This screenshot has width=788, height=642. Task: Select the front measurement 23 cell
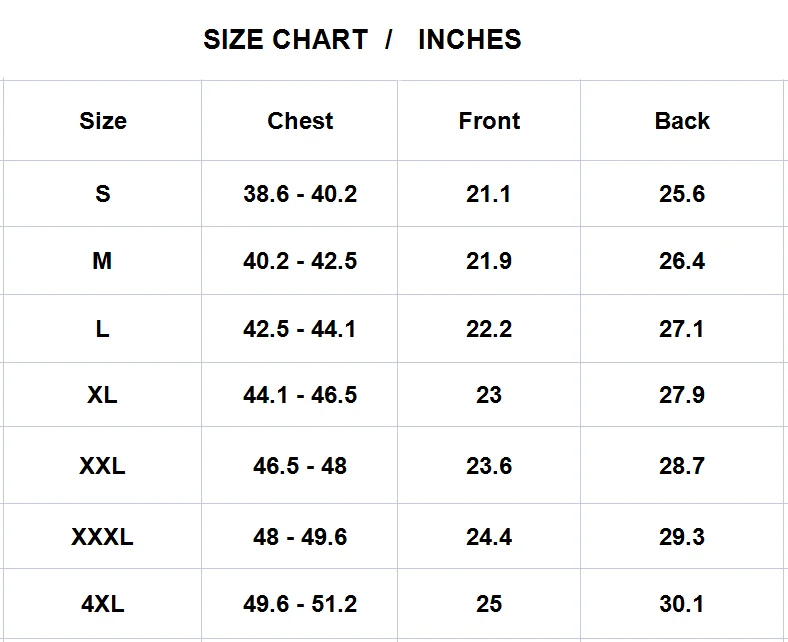click(489, 395)
